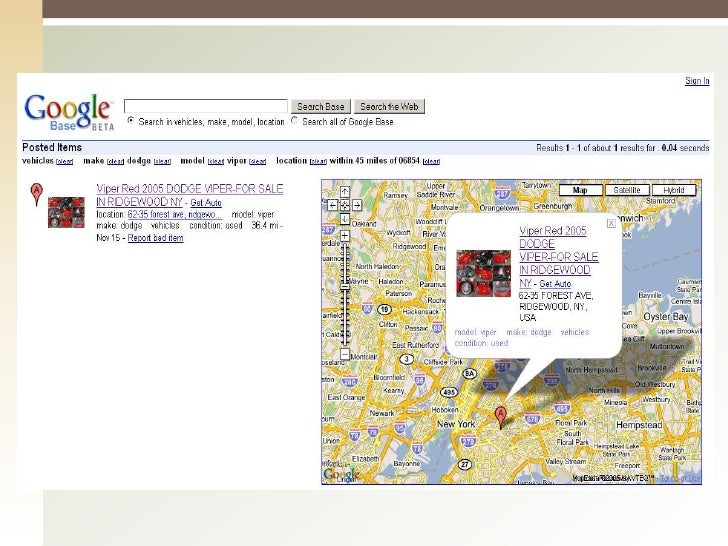Image resolution: width=728 pixels, height=546 pixels.
Task: Click the 'Paterson' label on map
Action: click(398, 293)
